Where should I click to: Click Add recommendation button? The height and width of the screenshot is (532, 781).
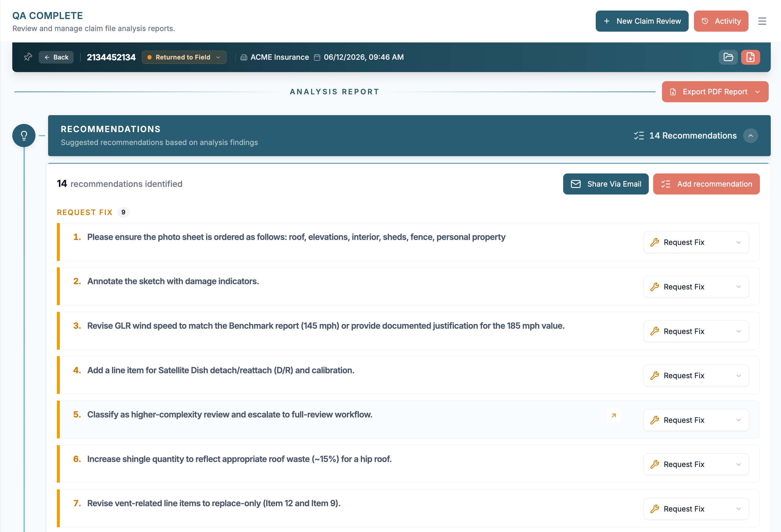[x=707, y=184]
